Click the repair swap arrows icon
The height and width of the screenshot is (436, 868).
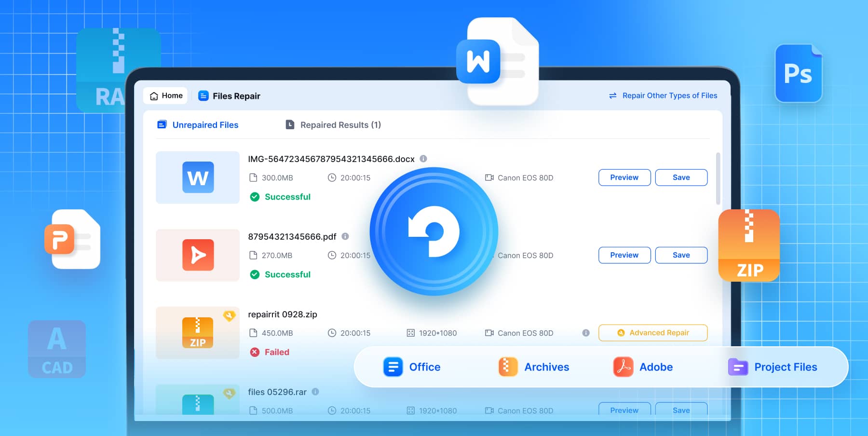pos(613,95)
